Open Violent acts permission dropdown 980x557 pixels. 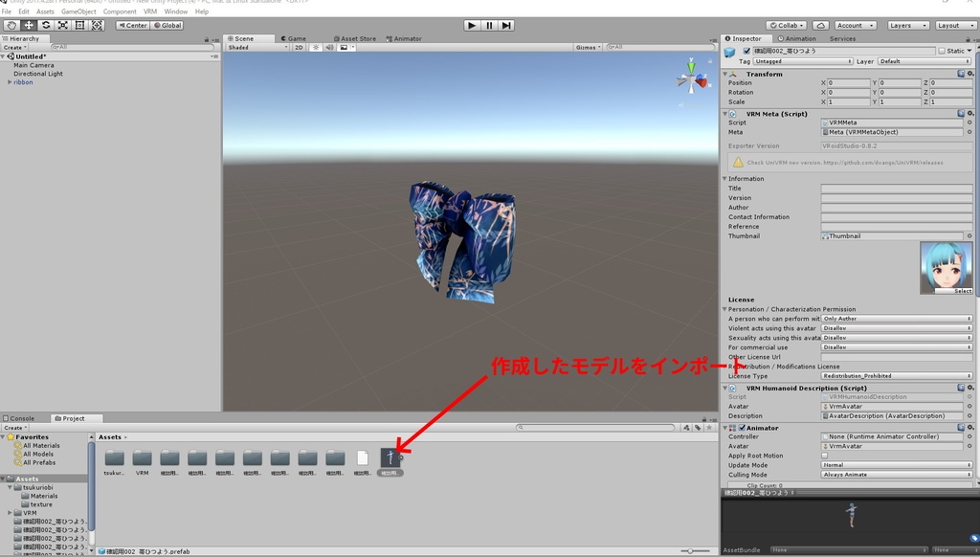pyautogui.click(x=896, y=328)
